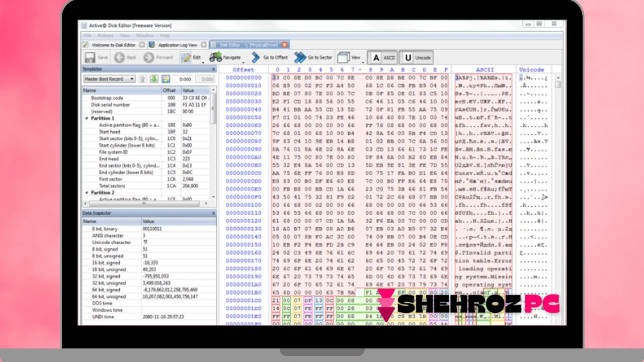Toggle the Unicode column button
Image resolution: width=644 pixels, height=362 pixels.
pyautogui.click(x=416, y=57)
